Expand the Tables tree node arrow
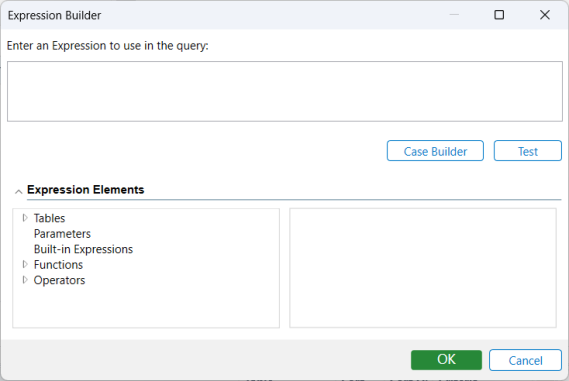569x381 pixels. [x=25, y=218]
